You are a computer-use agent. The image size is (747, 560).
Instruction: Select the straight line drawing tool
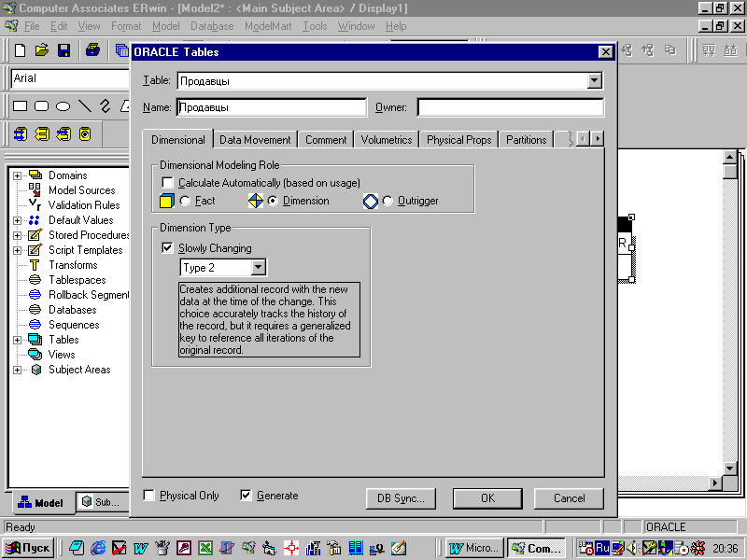coord(85,105)
